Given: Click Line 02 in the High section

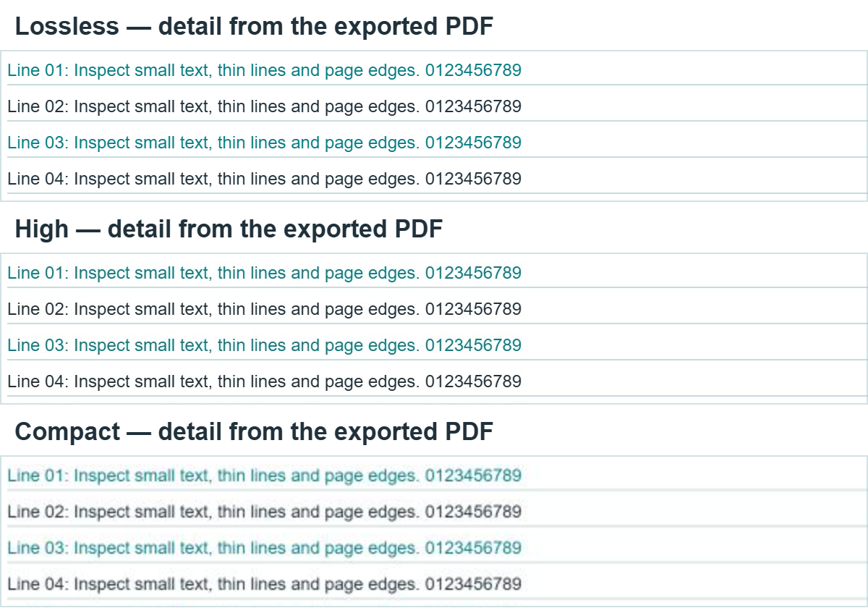Looking at the screenshot, I should (264, 309).
